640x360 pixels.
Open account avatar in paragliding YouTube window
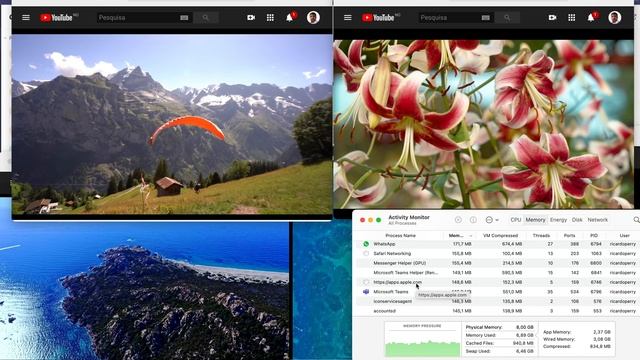pos(313,18)
